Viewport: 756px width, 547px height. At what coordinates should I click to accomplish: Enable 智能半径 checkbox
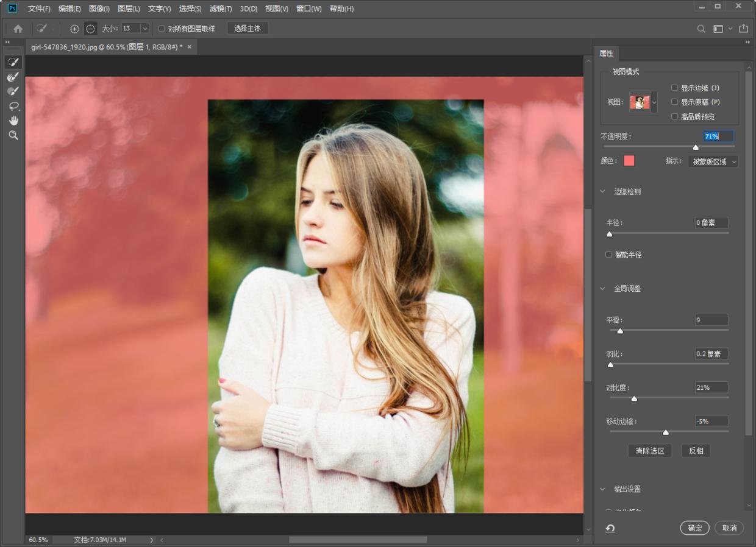pos(608,255)
